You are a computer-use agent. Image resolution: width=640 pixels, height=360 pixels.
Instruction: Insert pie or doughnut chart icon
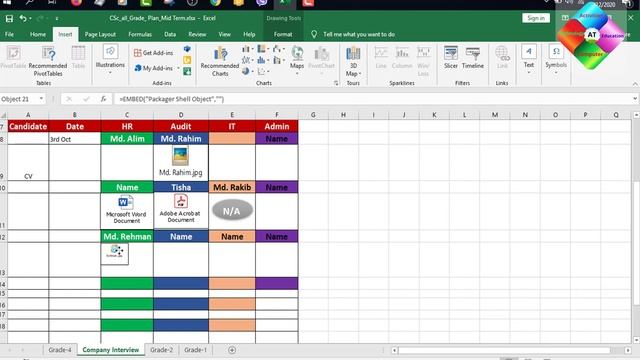(247, 71)
